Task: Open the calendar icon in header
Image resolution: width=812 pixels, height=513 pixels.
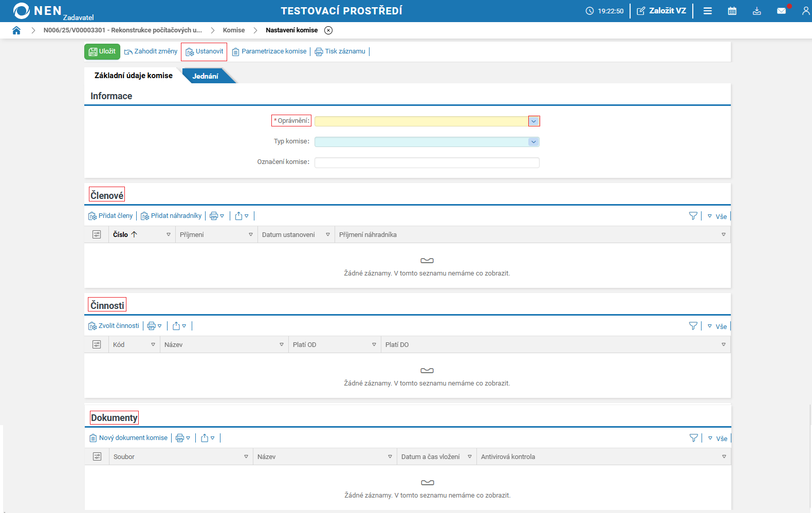Action: click(732, 11)
